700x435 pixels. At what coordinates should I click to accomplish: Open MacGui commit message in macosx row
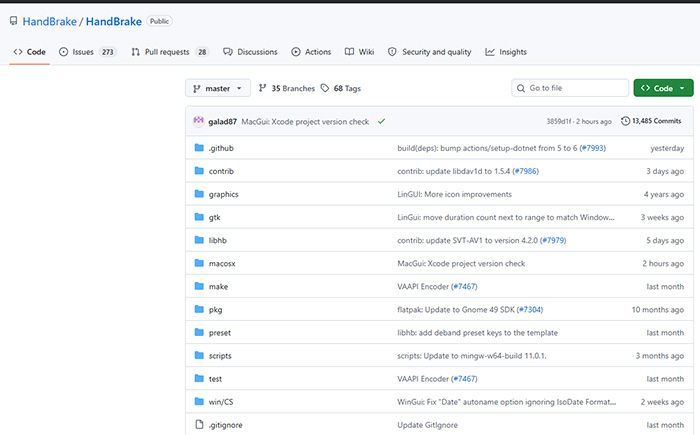[x=461, y=264]
